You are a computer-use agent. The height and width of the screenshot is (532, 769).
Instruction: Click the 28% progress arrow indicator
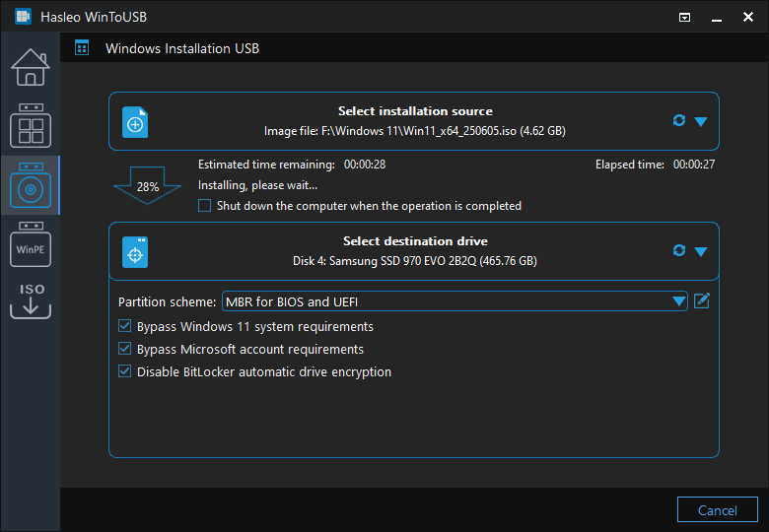148,184
